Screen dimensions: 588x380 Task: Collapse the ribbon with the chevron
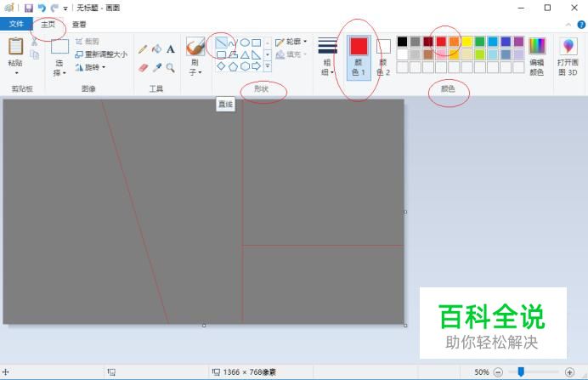tap(568, 25)
